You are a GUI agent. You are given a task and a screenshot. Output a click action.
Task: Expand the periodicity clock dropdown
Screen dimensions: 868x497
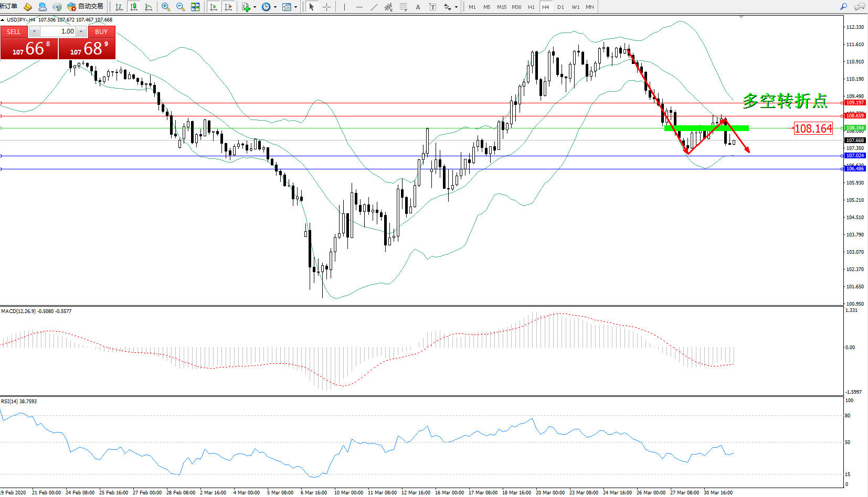(275, 7)
